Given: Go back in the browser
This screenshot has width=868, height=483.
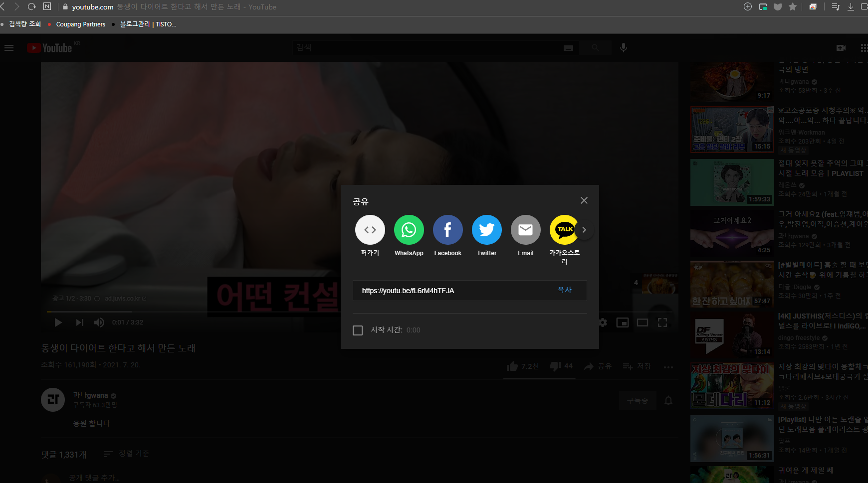Looking at the screenshot, I should click(x=3, y=6).
